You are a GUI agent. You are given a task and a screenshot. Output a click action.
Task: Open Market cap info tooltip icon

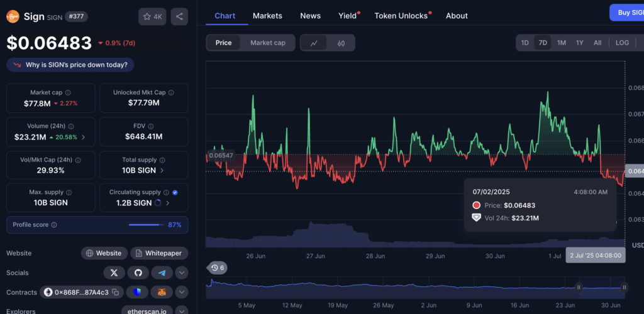(68, 93)
